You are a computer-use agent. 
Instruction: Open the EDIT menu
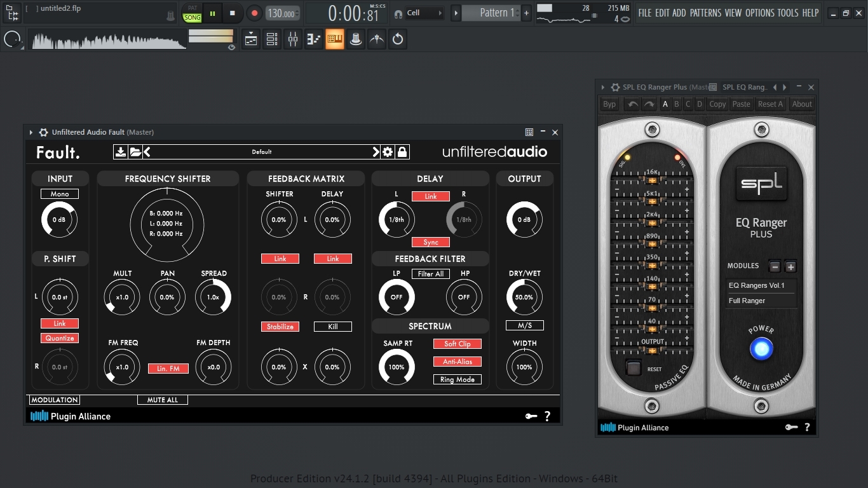point(662,13)
